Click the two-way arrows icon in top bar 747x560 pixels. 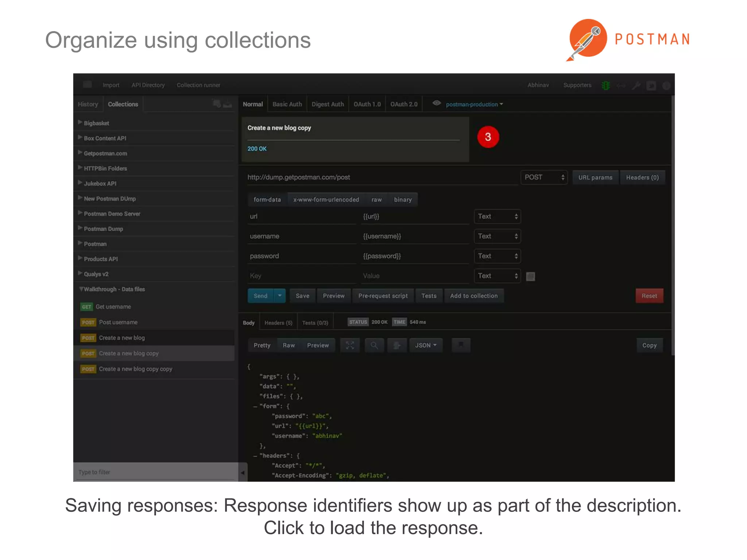pos(621,86)
